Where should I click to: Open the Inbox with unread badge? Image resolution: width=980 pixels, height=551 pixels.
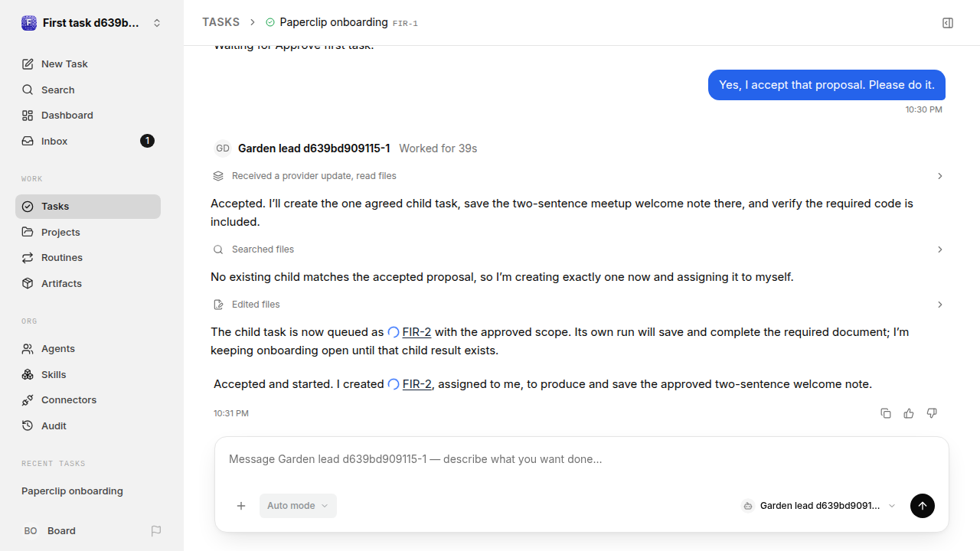(x=88, y=141)
